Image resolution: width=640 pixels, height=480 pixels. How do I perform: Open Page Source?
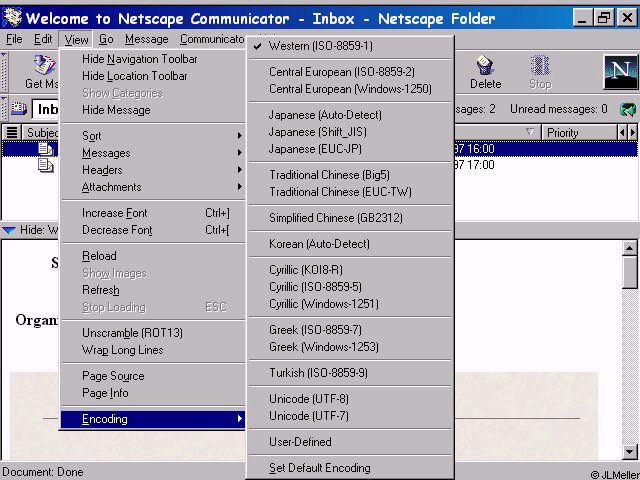tap(153, 376)
